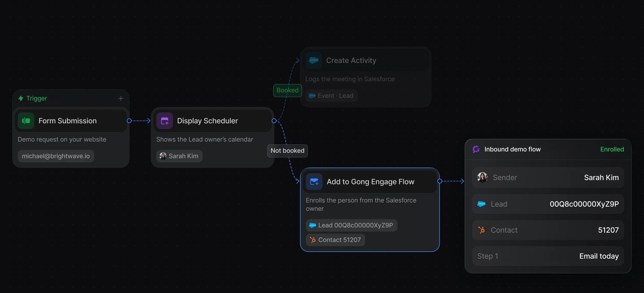Click 'Logs the meeting in Salesforce' description
The width and height of the screenshot is (644, 293).
click(350, 79)
